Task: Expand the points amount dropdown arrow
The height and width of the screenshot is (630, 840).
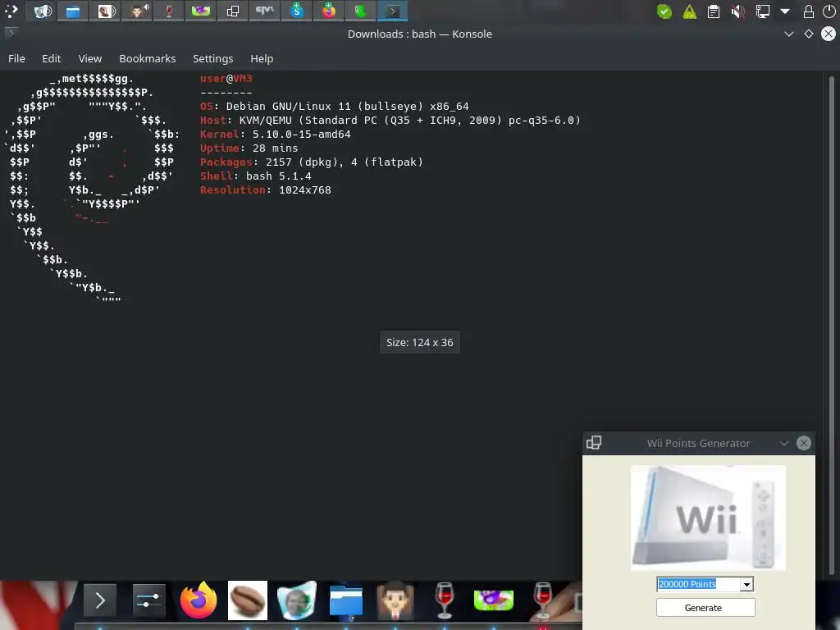Action: pos(746,584)
